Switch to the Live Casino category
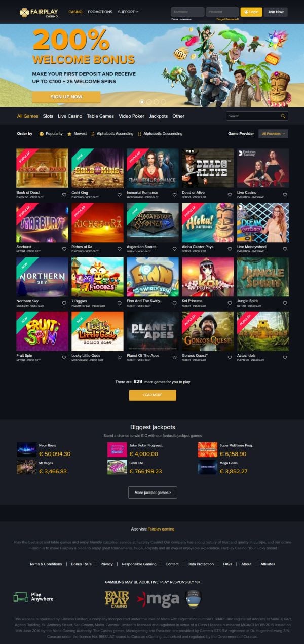 coord(70,116)
